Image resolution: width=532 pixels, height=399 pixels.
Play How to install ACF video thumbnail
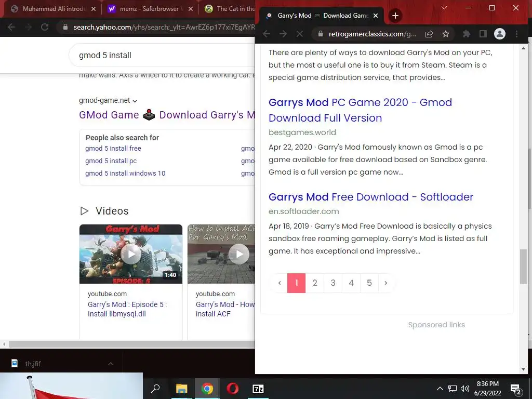click(221, 254)
